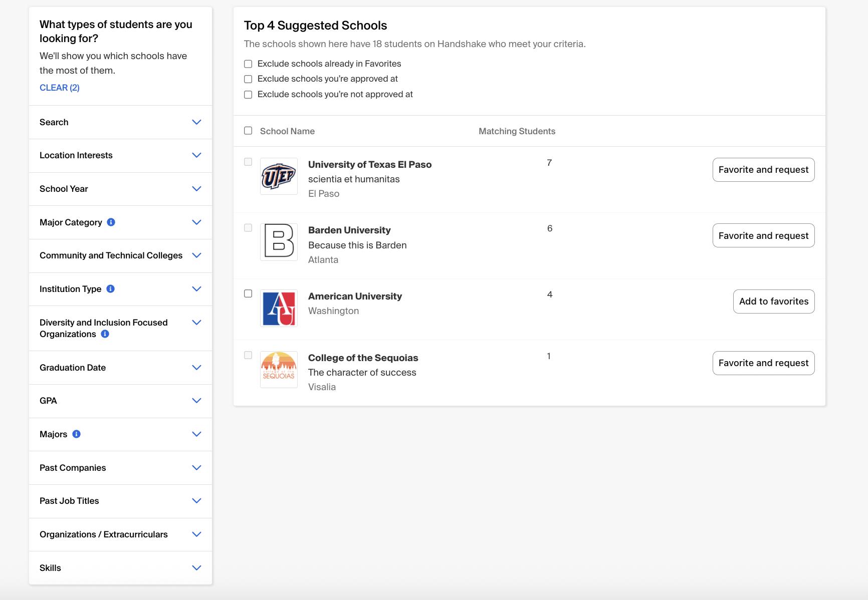Click the El Paso location text

324,194
